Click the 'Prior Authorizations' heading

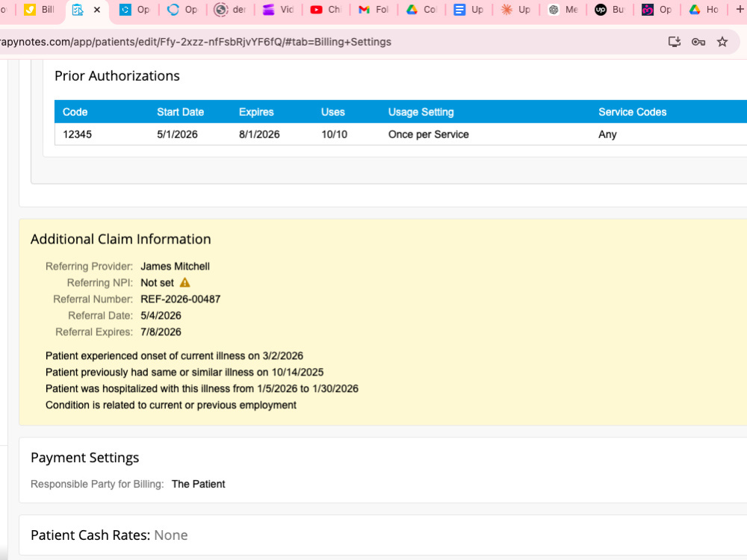point(117,75)
